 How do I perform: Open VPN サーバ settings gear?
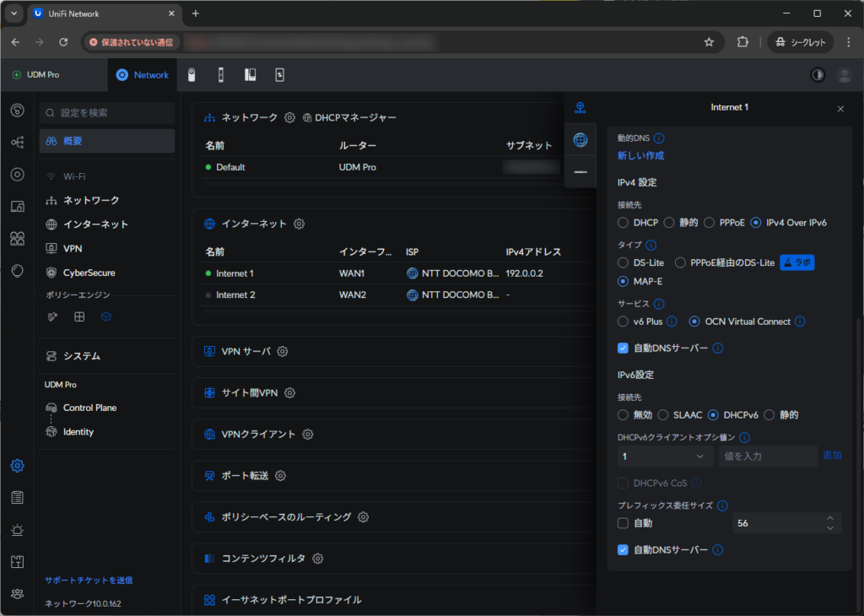point(283,351)
